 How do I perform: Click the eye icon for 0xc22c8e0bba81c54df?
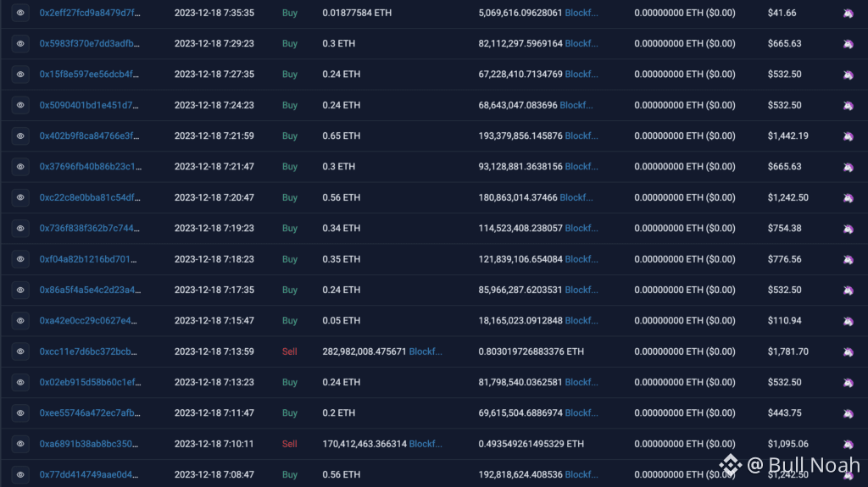click(20, 197)
